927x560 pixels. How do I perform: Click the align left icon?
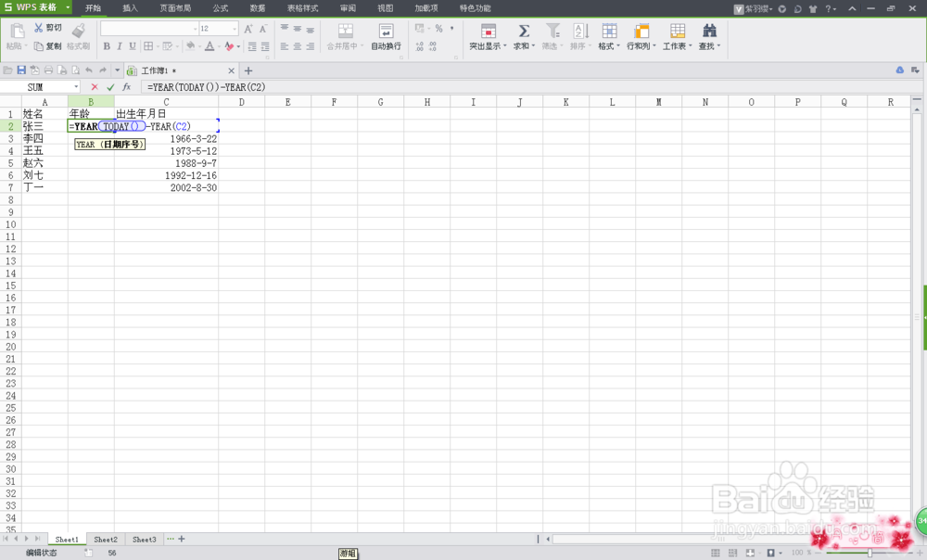coord(285,46)
